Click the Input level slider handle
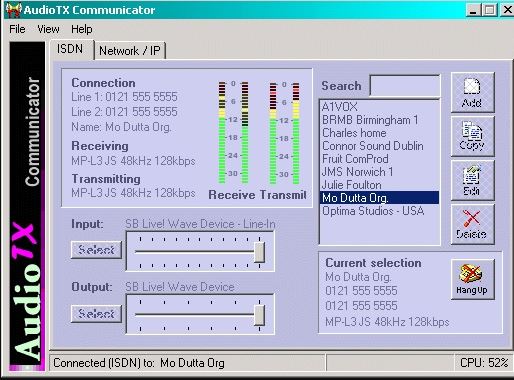514x380 pixels. [x=259, y=252]
